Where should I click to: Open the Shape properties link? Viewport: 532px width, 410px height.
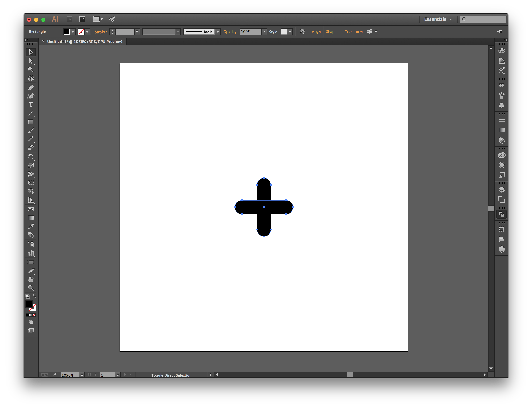point(332,32)
